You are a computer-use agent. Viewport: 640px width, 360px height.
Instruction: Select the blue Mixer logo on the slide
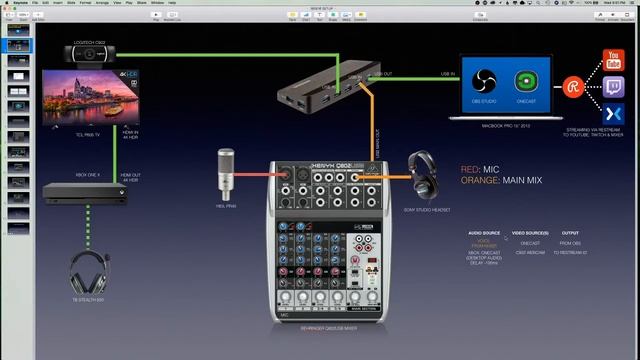[x=613, y=113]
